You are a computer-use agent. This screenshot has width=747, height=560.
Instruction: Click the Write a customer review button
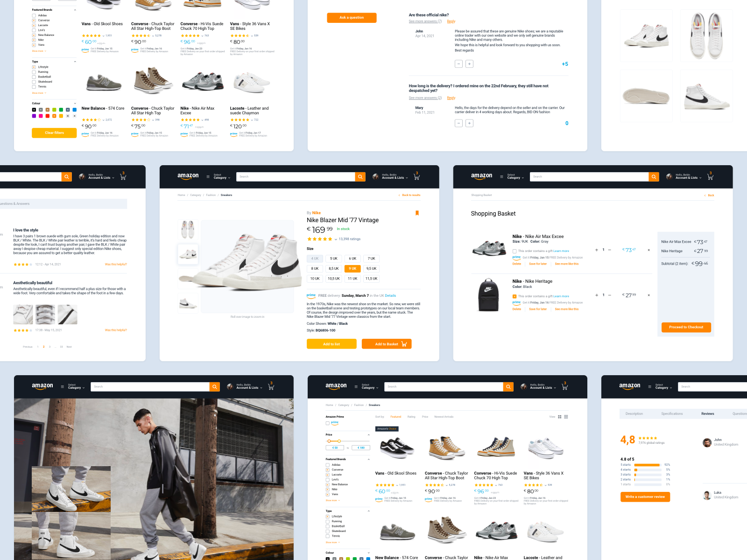pos(645,497)
